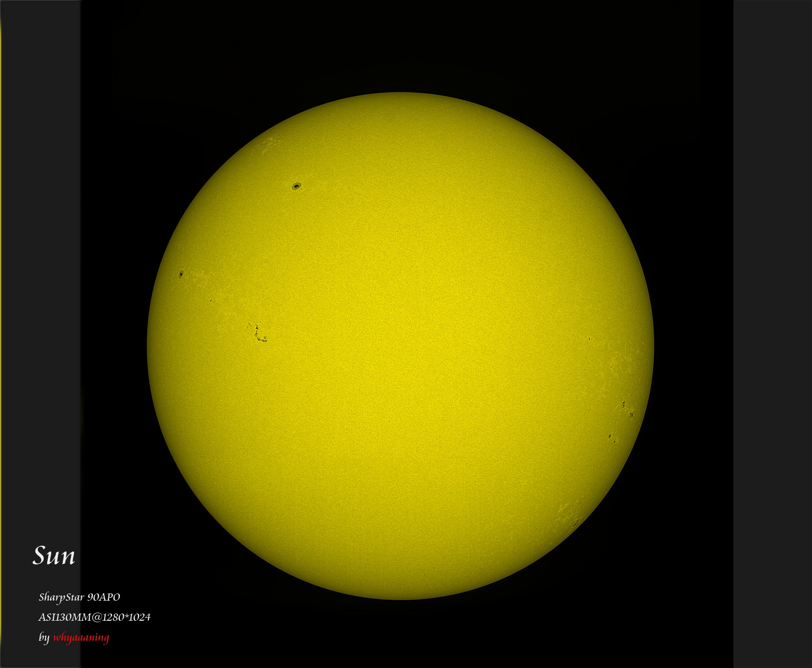Click the sunspot pair nearest the right limb
This screenshot has width=812, height=668.
click(628, 410)
